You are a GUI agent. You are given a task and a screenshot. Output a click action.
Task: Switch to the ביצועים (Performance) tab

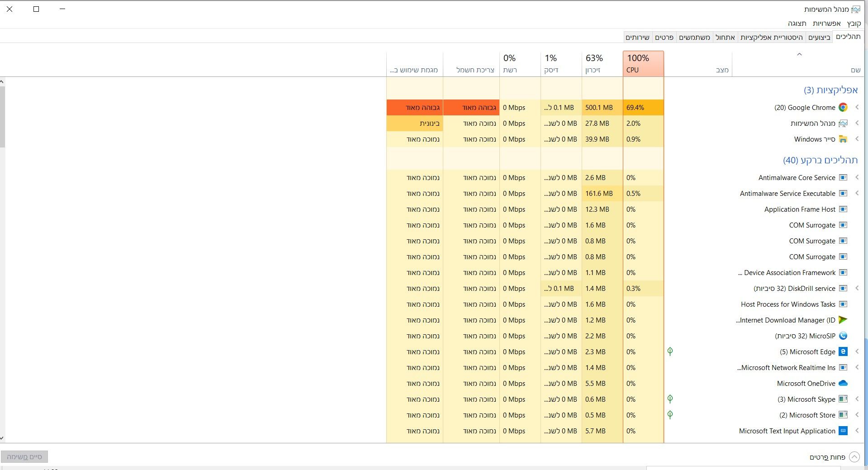819,37
